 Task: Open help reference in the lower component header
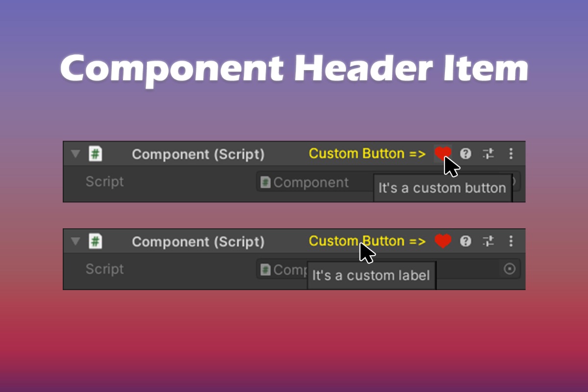click(x=465, y=241)
